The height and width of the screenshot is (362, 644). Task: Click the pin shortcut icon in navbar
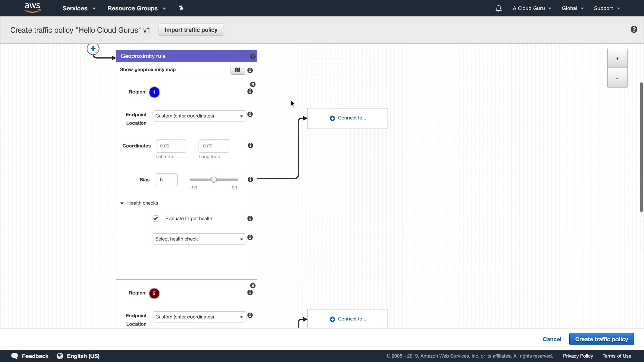pos(181,8)
